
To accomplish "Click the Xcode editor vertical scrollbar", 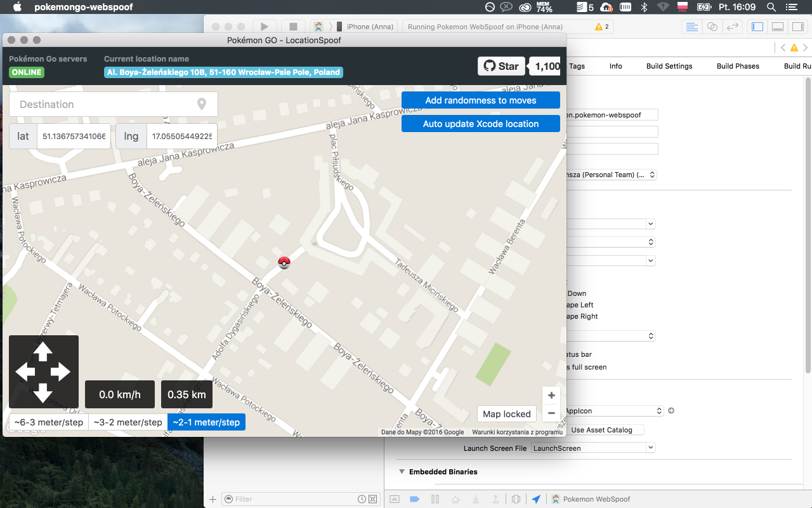I will (x=808, y=225).
